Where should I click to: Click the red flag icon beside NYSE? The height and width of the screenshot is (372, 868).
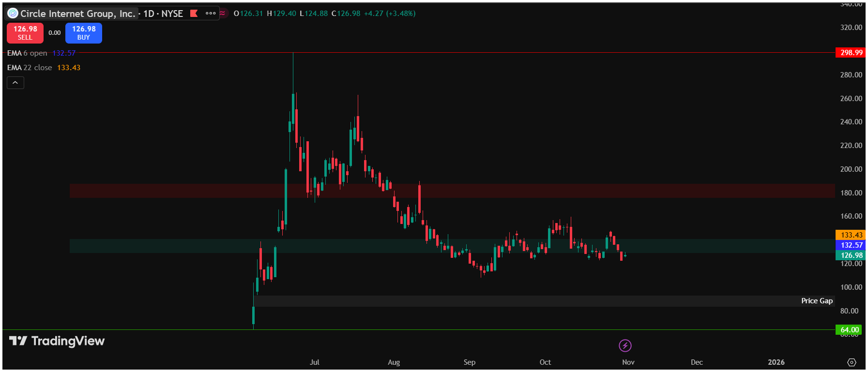(x=194, y=14)
